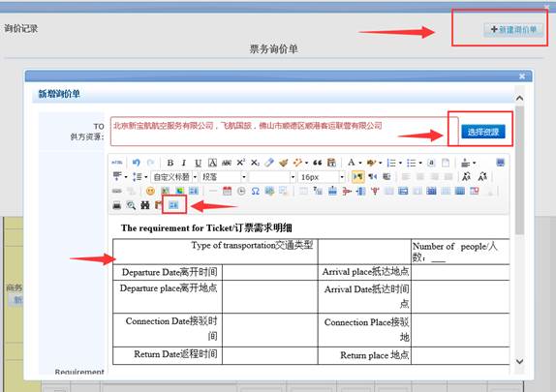Image resolution: width=556 pixels, height=392 pixels.
Task: Click the search and replace binoculars icon
Action: pos(145,205)
